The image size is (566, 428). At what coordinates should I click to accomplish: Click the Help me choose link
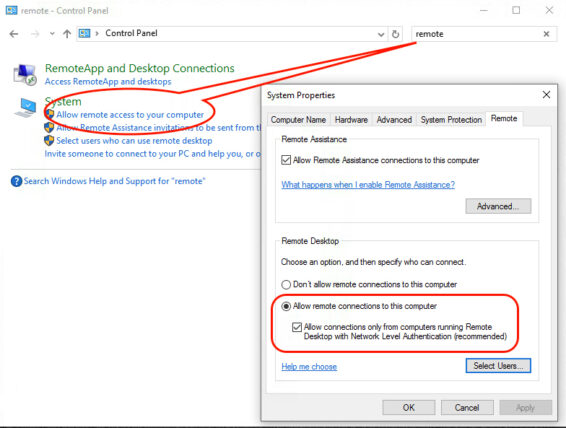coord(309,367)
